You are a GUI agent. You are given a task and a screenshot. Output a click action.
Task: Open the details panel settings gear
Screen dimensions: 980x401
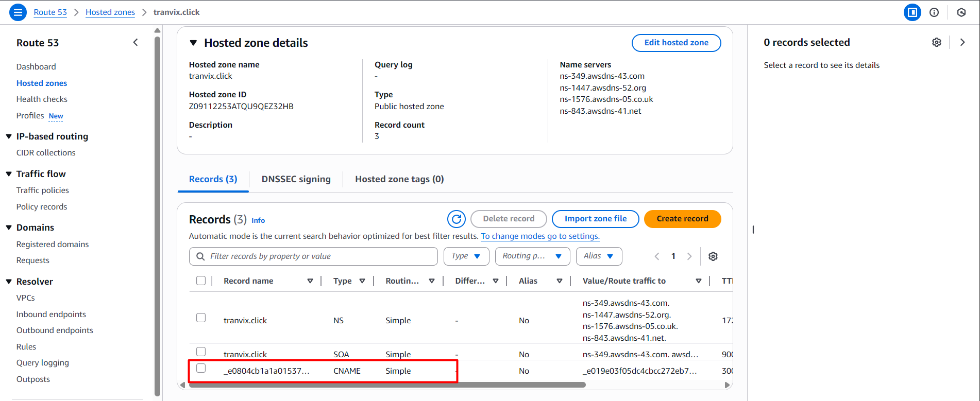click(936, 43)
